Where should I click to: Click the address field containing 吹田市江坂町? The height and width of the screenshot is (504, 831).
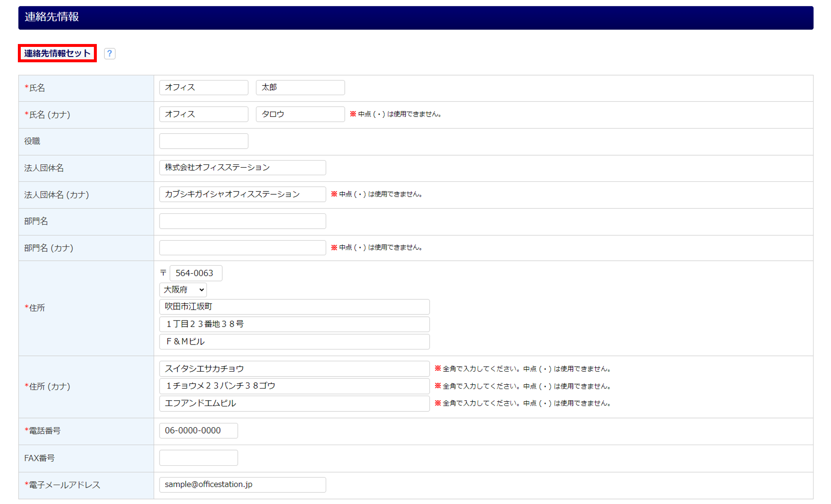tap(294, 307)
